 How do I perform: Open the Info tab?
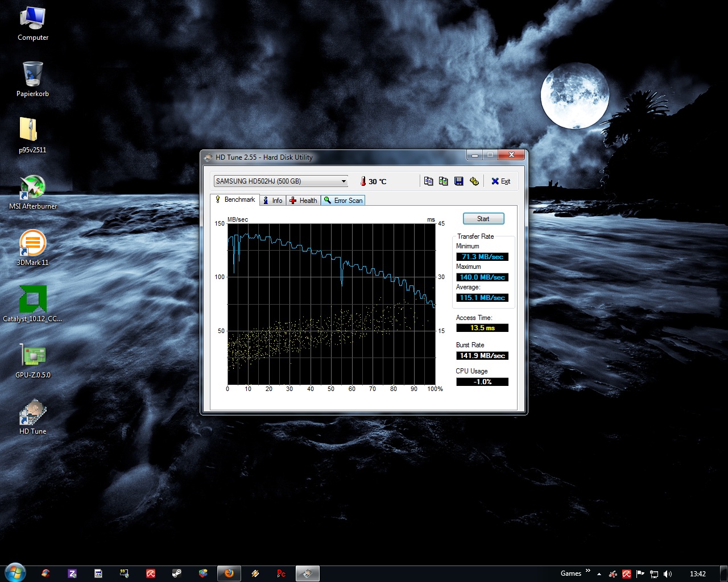click(272, 201)
